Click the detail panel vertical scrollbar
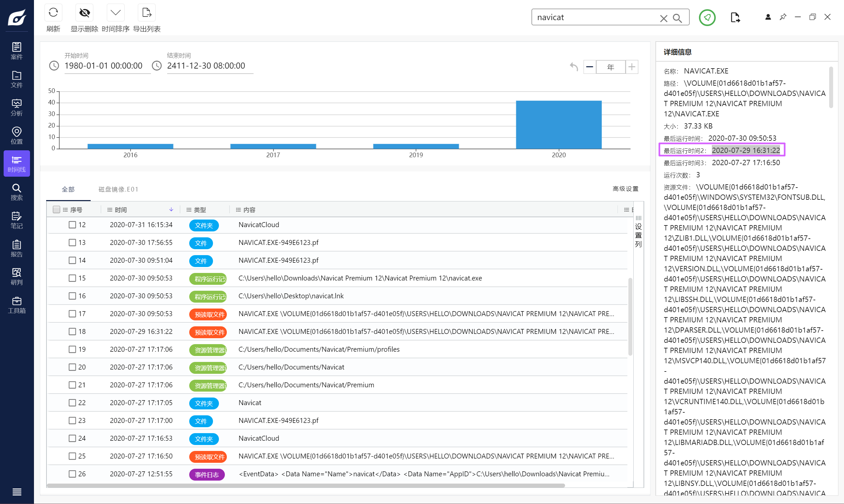844x504 pixels. click(831, 87)
